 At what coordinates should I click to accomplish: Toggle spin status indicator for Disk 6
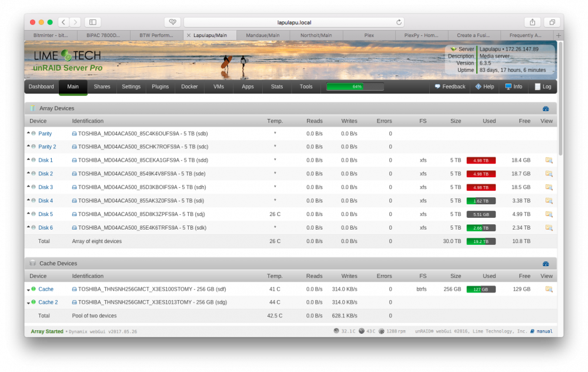34,227
